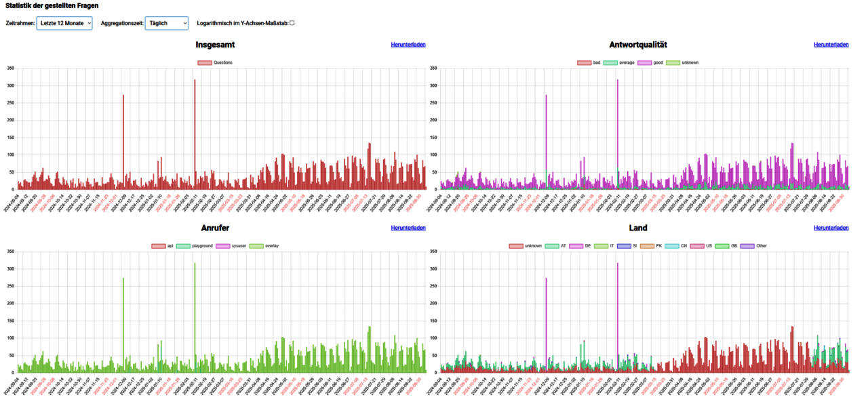Click Herunterladen for the Anrufer chart
The image size is (868, 404).
point(408,228)
